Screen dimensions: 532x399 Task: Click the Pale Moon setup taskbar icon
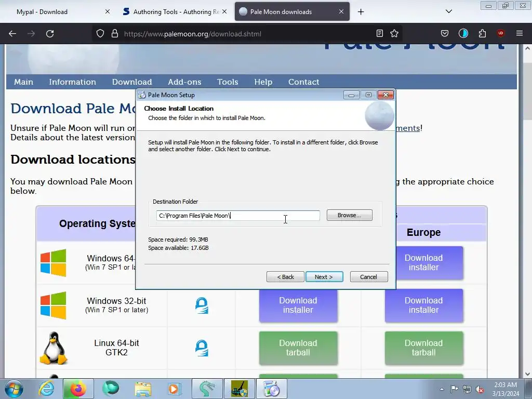click(x=272, y=389)
